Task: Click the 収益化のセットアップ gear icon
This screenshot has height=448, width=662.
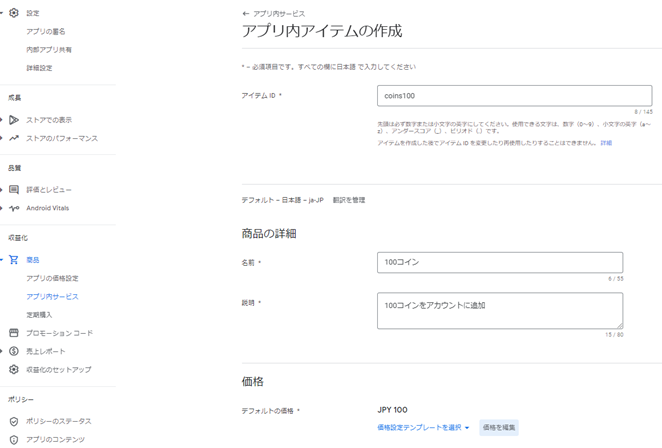Action: pos(14,369)
